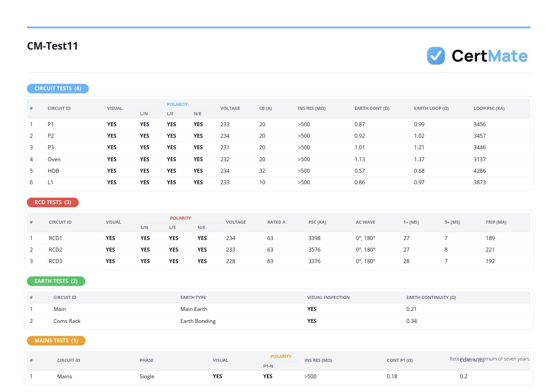
Task: Click PSC value 3376 for RCD3
Action: (314, 261)
